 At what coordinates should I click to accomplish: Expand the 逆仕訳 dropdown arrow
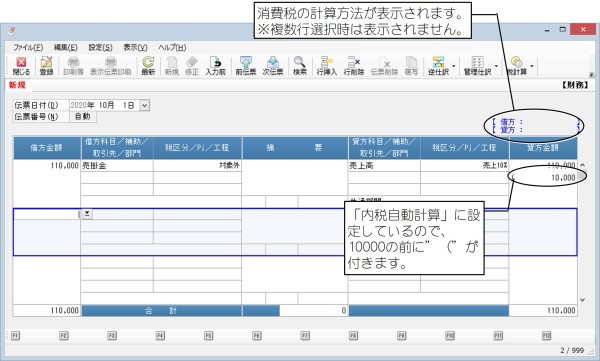(x=454, y=66)
